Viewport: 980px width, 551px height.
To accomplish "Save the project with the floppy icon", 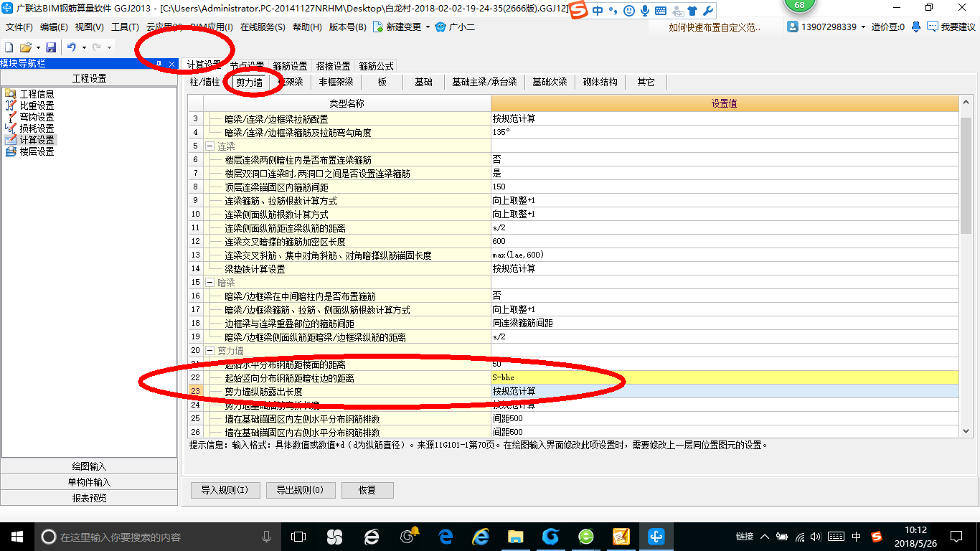I will (x=51, y=47).
